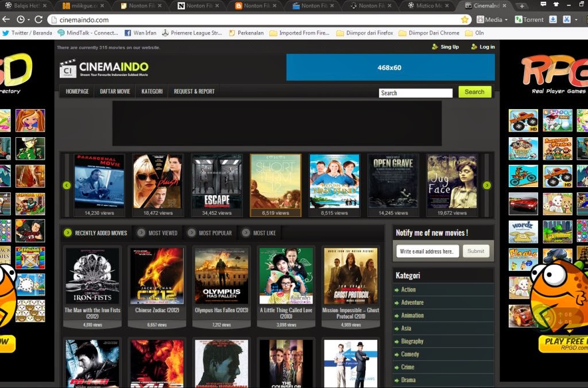Viewport: 588px width, 388px height.
Task: Open REQUEST & REPORT menu item
Action: 194,91
